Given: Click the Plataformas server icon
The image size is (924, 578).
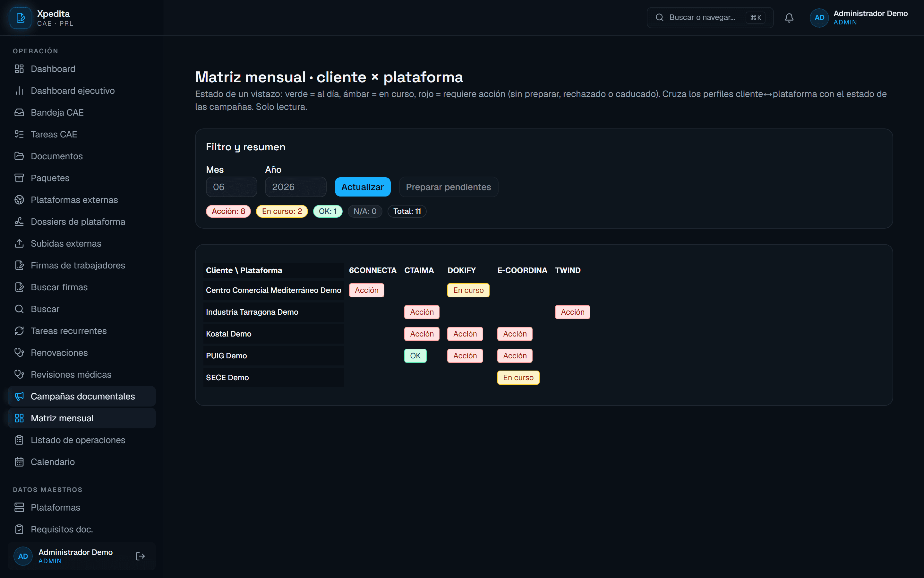Looking at the screenshot, I should 19,507.
